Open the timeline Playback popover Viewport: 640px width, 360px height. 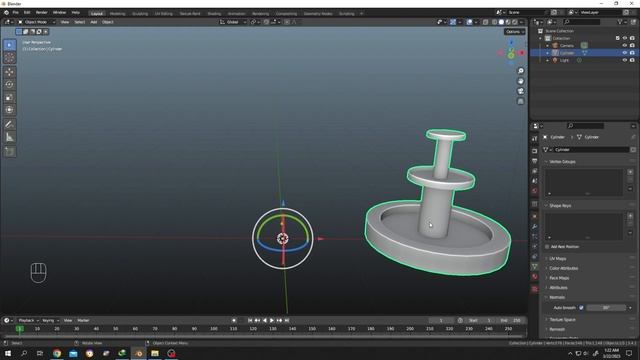[x=28, y=320]
